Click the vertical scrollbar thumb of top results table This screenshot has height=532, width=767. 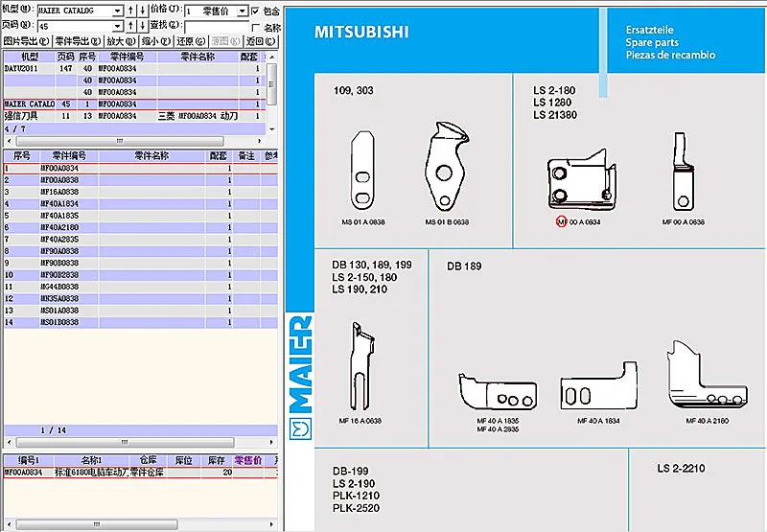[x=272, y=83]
